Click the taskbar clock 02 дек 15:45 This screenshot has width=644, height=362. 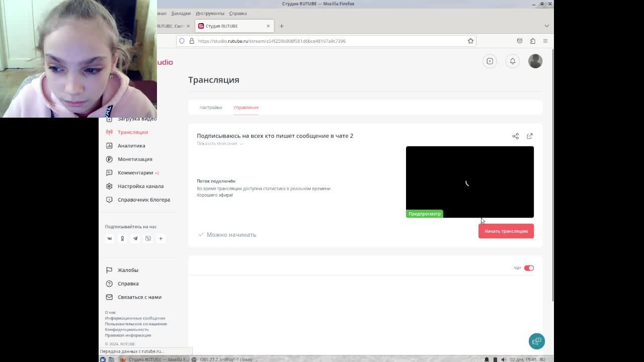coord(523,359)
